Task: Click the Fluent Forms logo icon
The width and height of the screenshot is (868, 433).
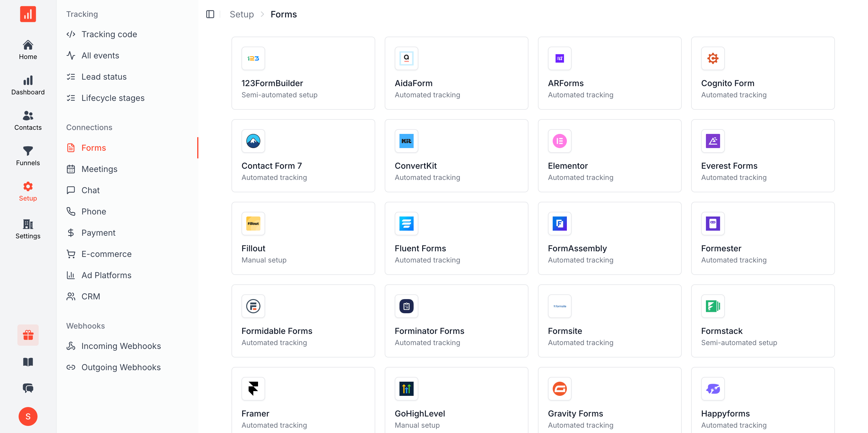Action: tap(406, 223)
